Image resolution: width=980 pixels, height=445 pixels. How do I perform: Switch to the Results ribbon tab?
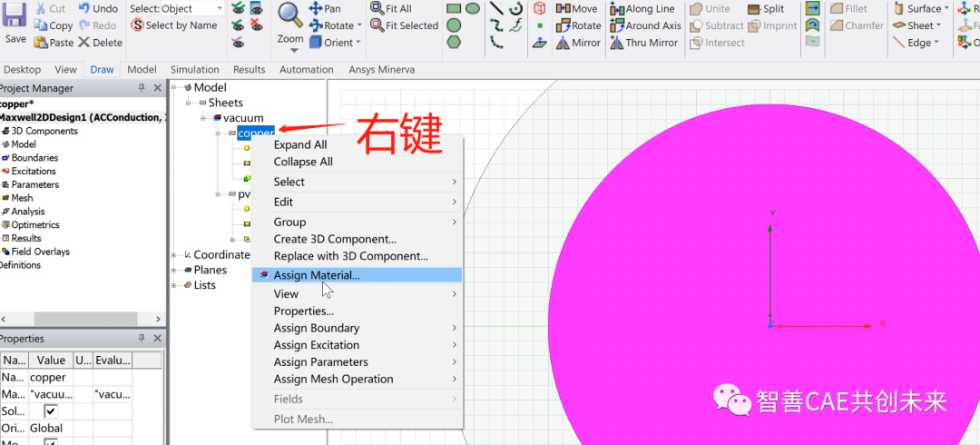click(250, 69)
